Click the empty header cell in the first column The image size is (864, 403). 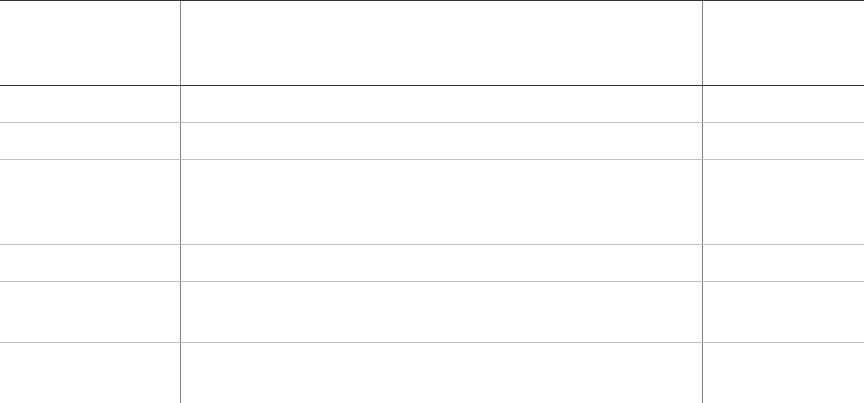tap(90, 43)
